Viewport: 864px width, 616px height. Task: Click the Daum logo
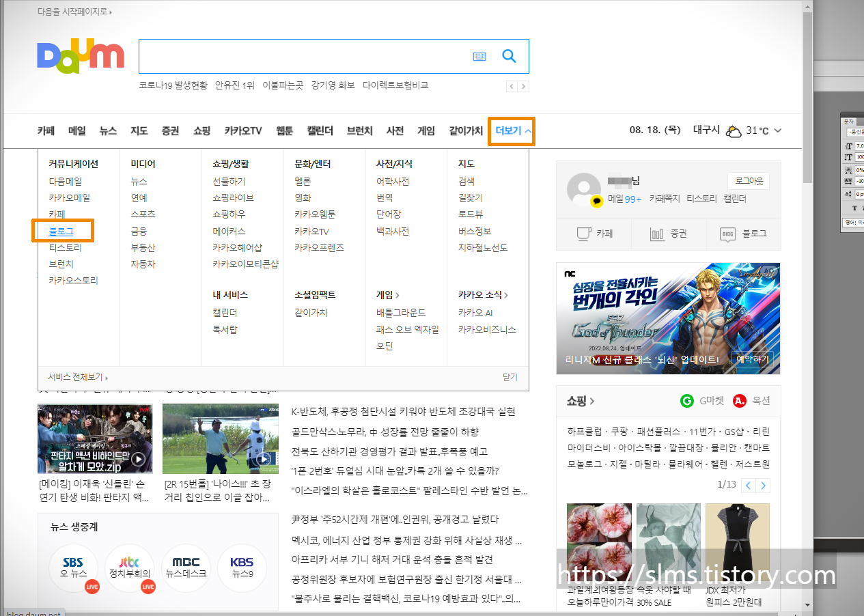coord(81,56)
